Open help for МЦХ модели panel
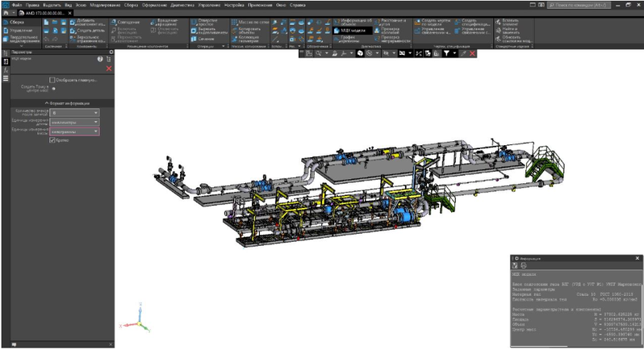Screen dimensions: 644x350 point(100,59)
